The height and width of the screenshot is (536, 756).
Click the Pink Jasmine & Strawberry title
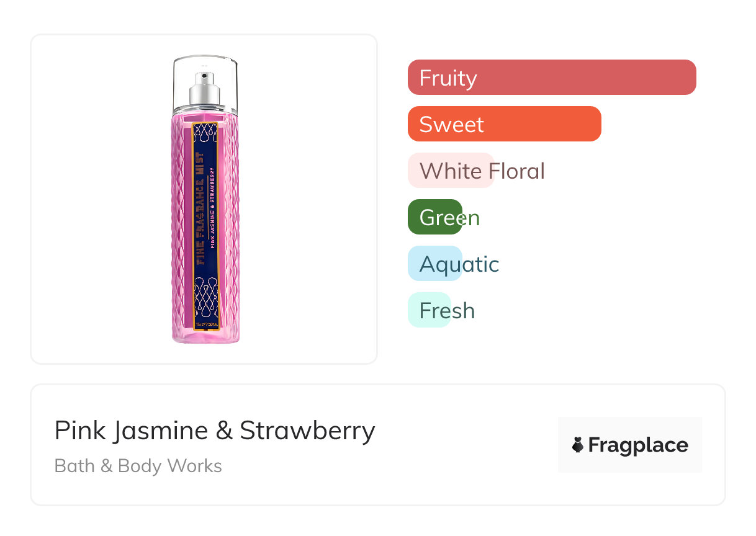click(215, 431)
